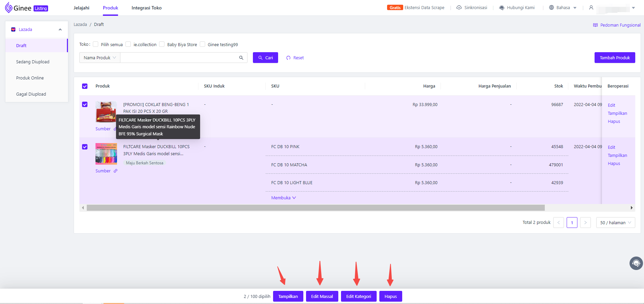644x304 pixels.
Task: Click Tampilkan for FILTCARE Masker product
Action: 617,155
